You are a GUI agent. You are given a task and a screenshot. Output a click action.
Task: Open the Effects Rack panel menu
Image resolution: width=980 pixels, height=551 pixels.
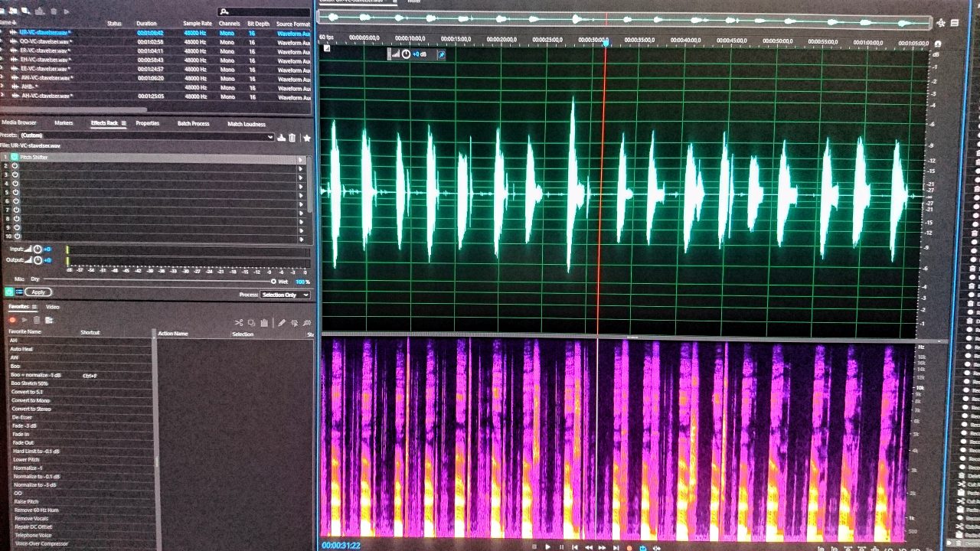pos(123,123)
